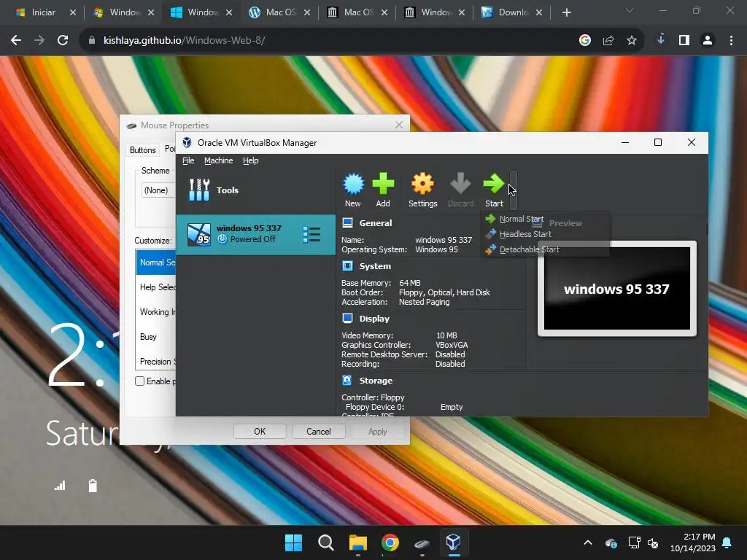The width and height of the screenshot is (747, 560).
Task: Click the VirtualBox title bar cube icon
Action: click(x=187, y=142)
